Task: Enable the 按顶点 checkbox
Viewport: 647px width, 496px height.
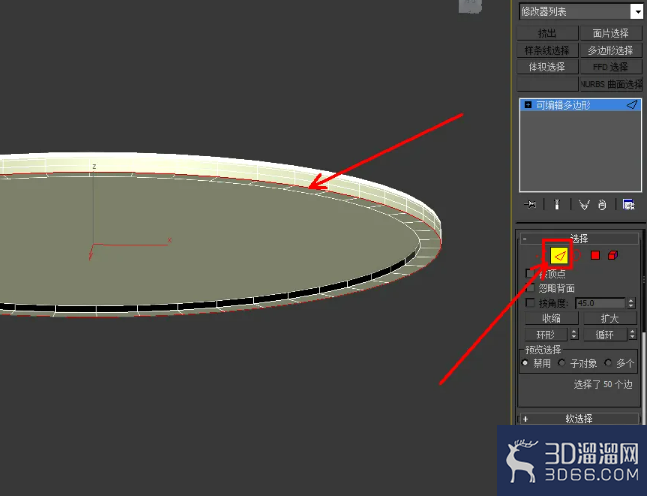Action: (530, 273)
